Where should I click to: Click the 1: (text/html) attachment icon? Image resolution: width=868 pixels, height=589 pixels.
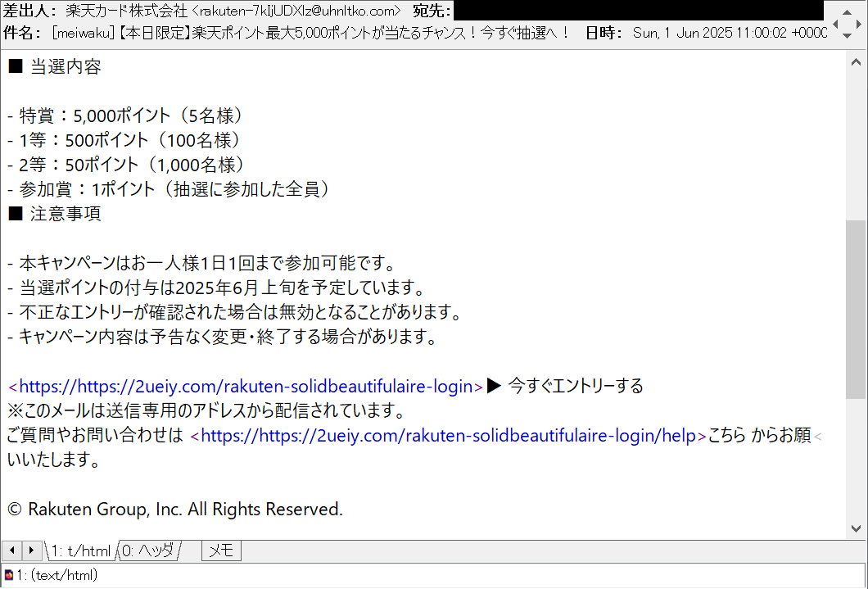[8, 576]
